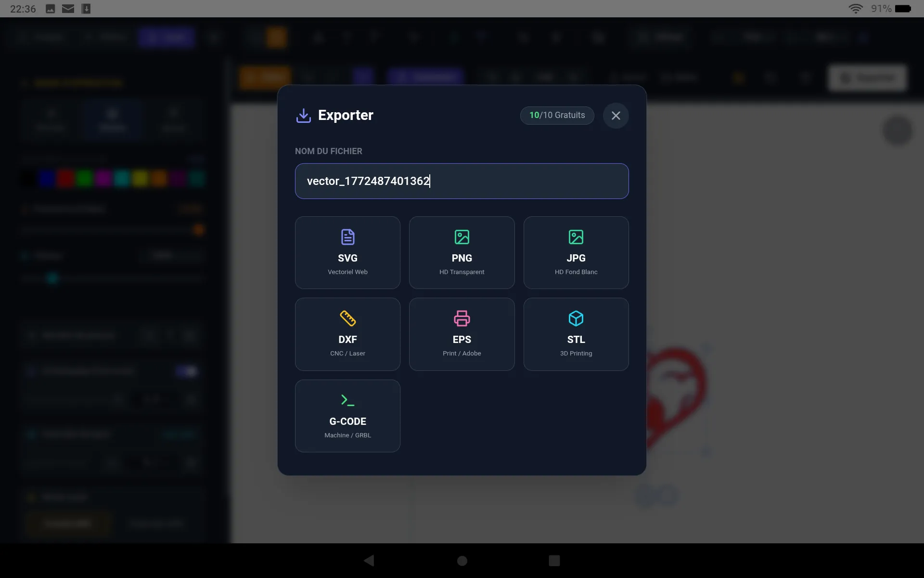Pick the blue color swatch
Screen dimensions: 924x578
tap(46, 178)
